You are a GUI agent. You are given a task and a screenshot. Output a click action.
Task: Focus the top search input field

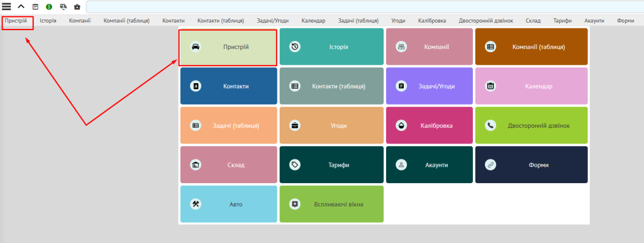click(x=365, y=7)
